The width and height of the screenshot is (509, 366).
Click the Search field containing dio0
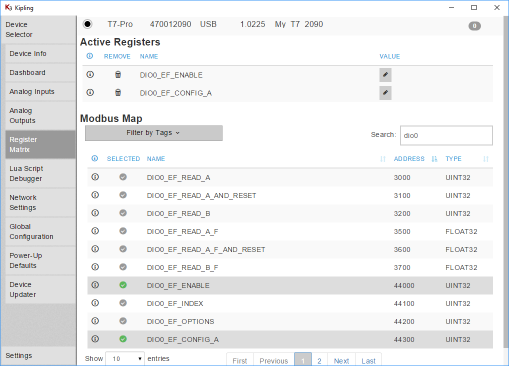[x=446, y=135]
